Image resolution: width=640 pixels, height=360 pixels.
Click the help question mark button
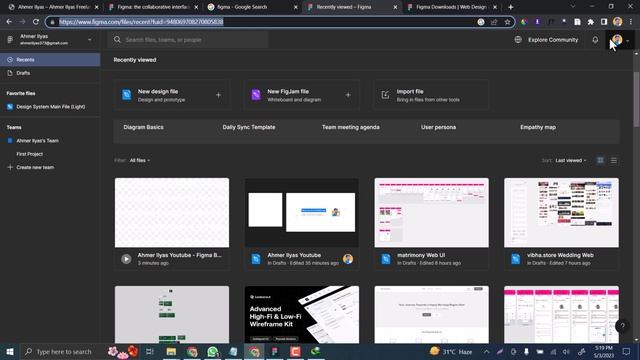622,326
